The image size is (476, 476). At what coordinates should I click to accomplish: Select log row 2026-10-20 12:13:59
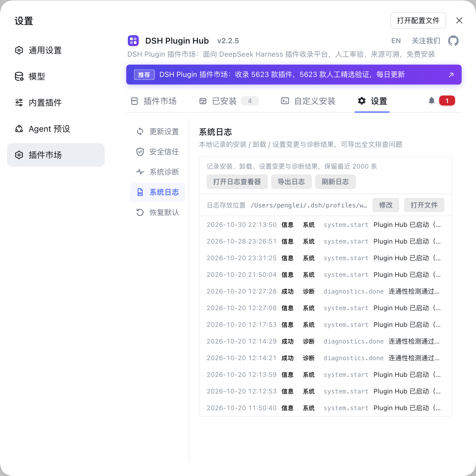pyautogui.click(x=325, y=374)
